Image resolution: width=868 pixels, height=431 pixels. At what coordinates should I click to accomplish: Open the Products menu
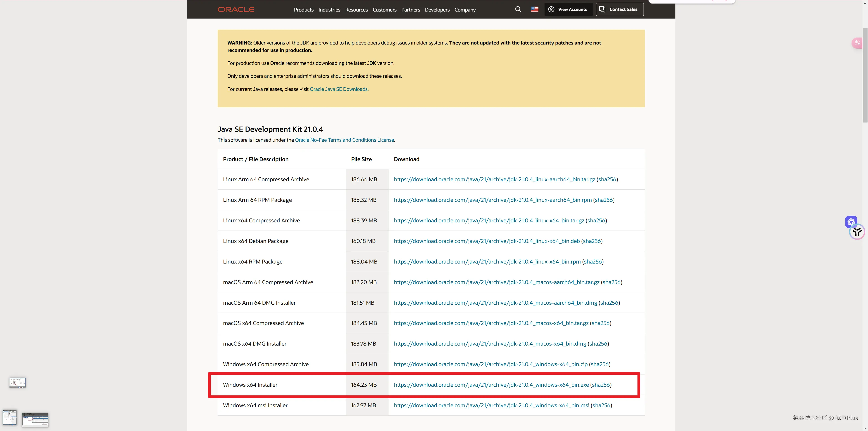pyautogui.click(x=304, y=10)
